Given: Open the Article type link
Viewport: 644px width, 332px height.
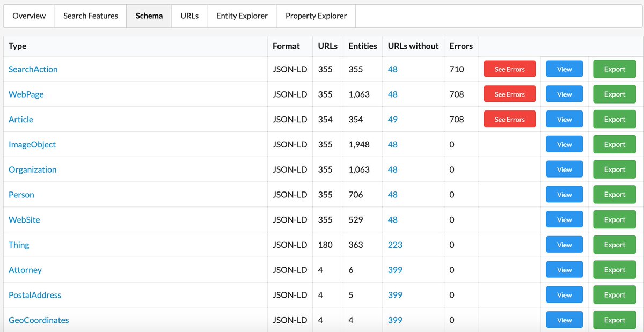Looking at the screenshot, I should 21,120.
